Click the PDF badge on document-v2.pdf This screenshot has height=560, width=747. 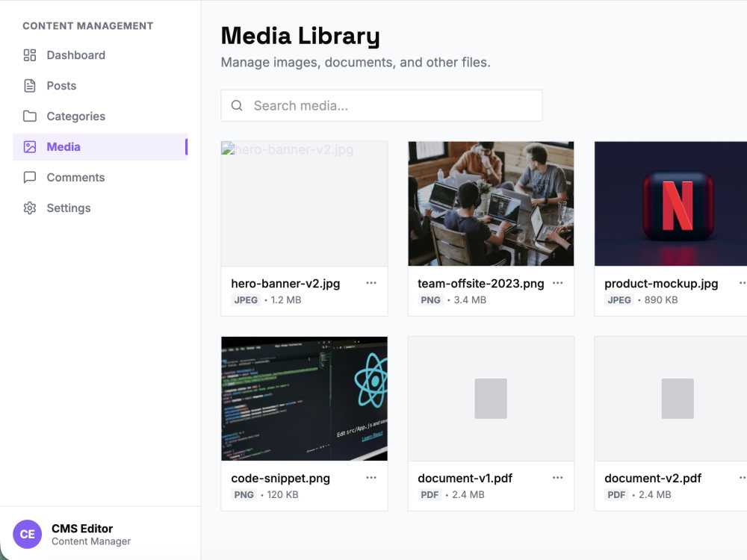coord(616,495)
